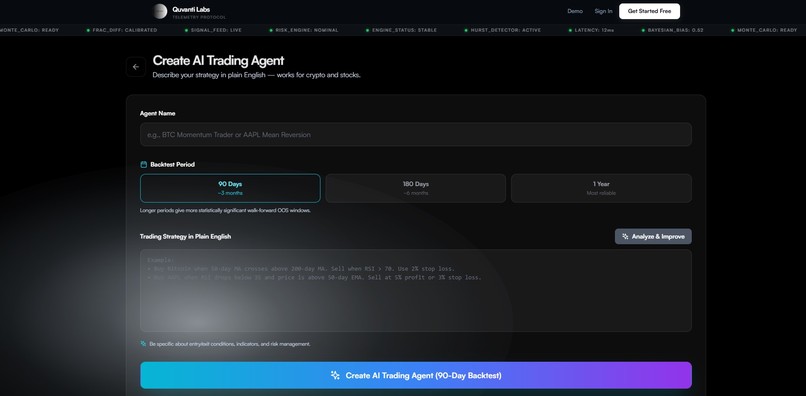Click the BAYESIAN_BIAS: 0.52 ticker entry

(x=672, y=30)
